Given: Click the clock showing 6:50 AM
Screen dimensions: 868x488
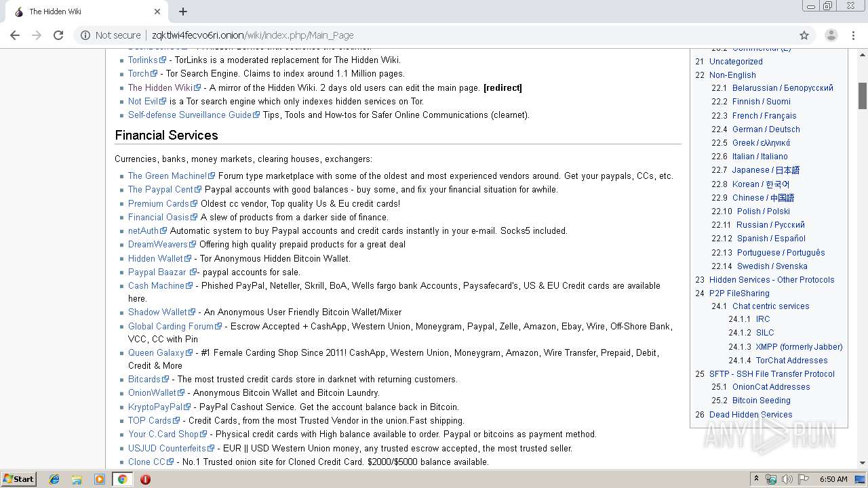Looking at the screenshot, I should coord(833,479).
